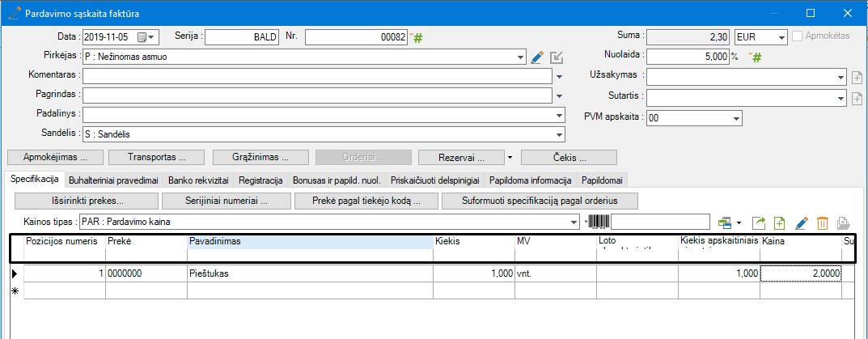868x339 pixels.
Task: Expand the Kainos tipas dropdown
Action: [575, 222]
